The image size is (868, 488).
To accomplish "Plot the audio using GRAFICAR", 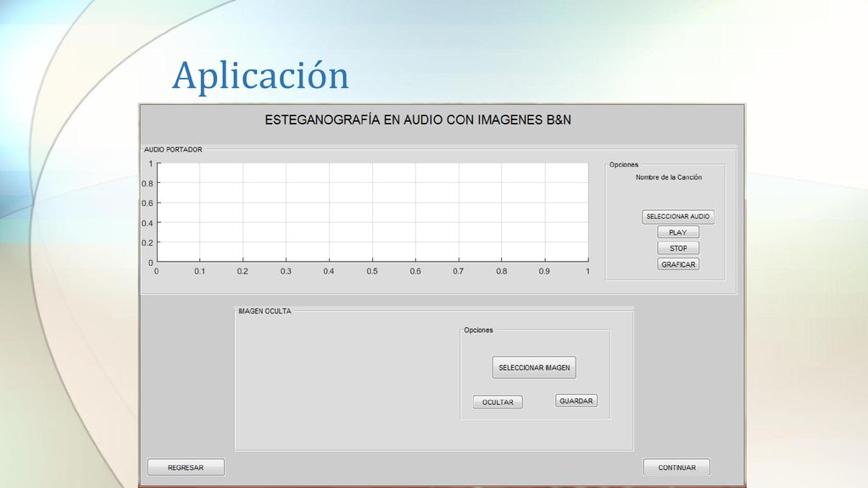I will [x=677, y=264].
